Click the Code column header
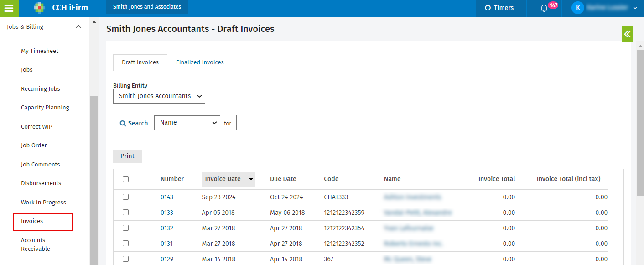This screenshot has width=644, height=265. (331, 179)
